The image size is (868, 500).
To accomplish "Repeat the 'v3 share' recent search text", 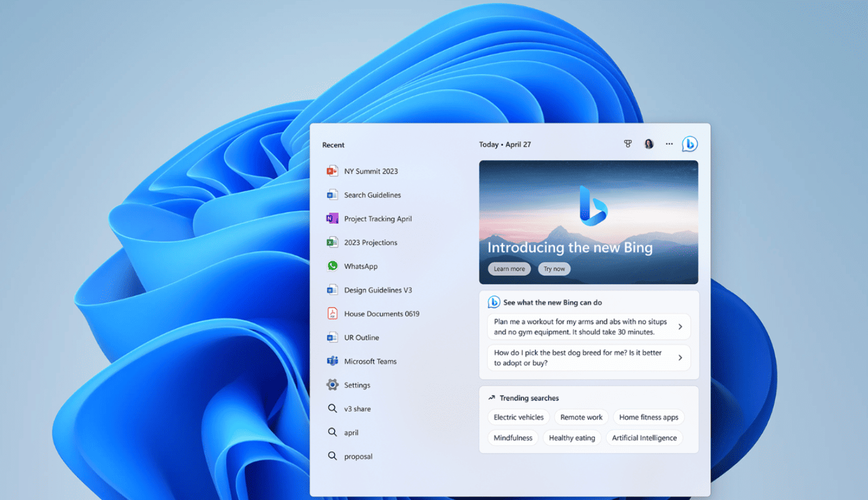I will pos(357,409).
